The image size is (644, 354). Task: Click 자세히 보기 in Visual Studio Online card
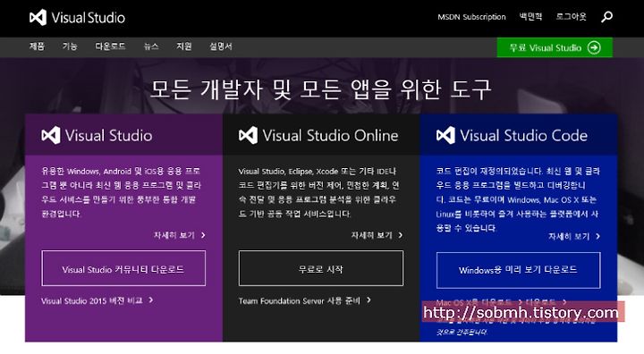tap(377, 235)
